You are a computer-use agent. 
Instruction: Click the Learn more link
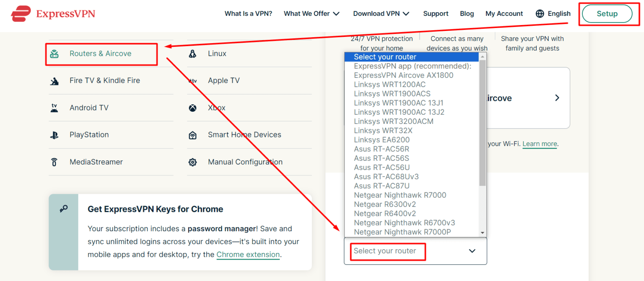(x=540, y=144)
